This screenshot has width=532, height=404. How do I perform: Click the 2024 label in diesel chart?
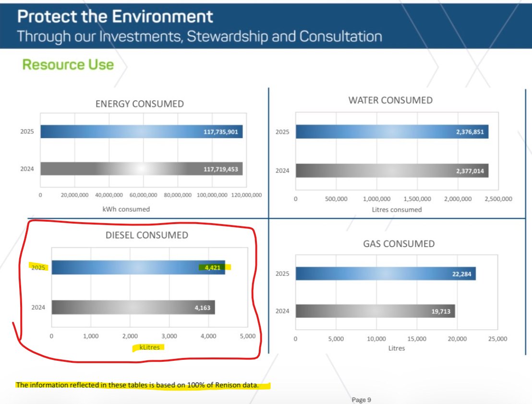(x=38, y=308)
